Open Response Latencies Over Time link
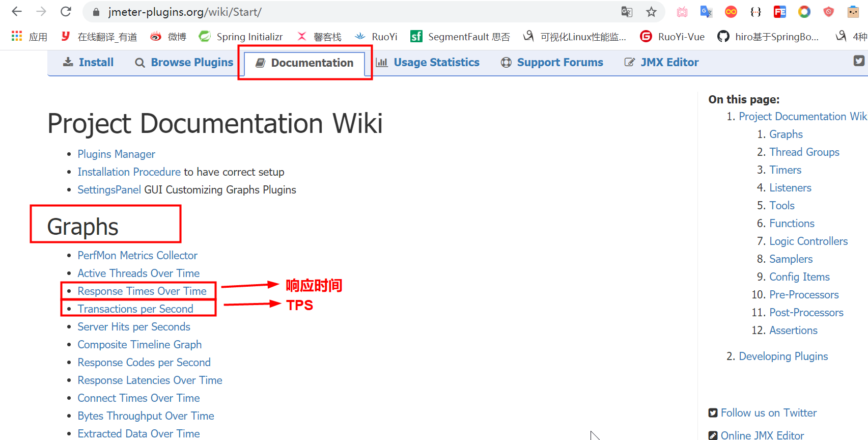 click(150, 380)
